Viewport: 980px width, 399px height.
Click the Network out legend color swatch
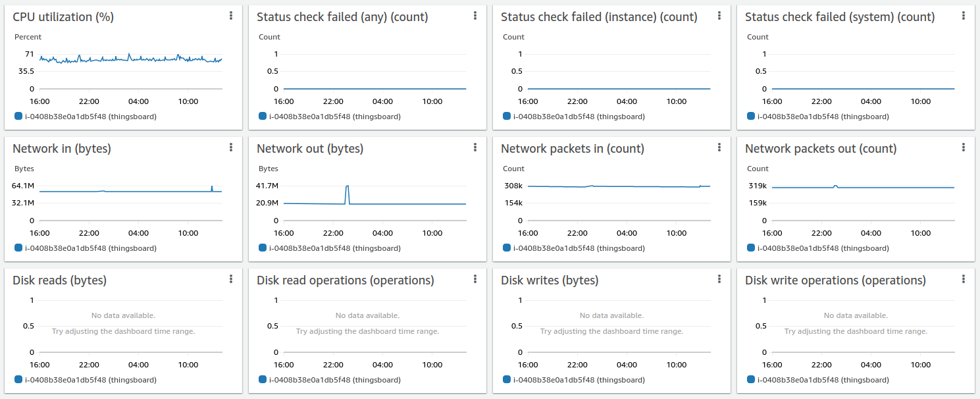tap(263, 248)
